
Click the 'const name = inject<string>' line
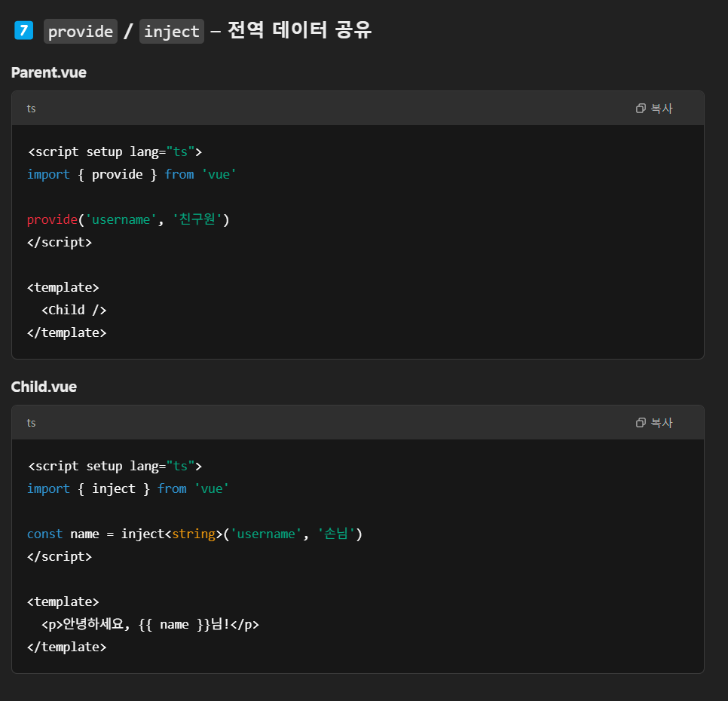[194, 534]
